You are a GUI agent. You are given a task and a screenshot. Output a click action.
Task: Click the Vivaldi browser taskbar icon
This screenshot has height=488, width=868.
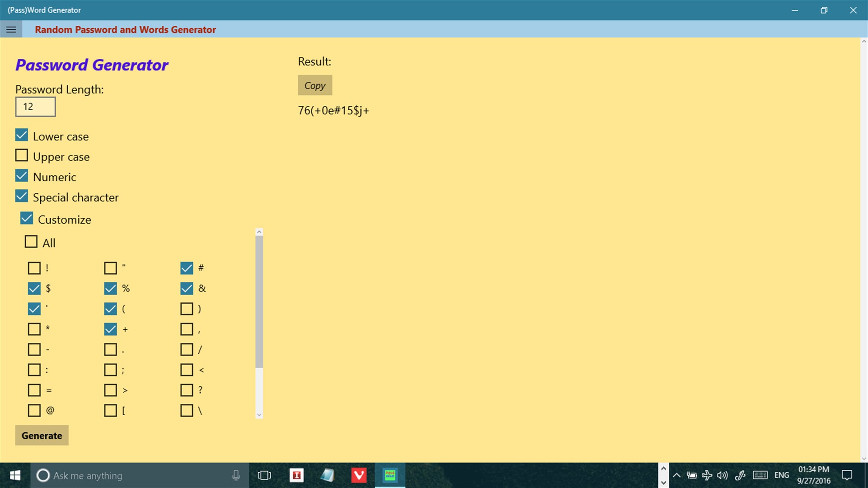[x=358, y=475]
